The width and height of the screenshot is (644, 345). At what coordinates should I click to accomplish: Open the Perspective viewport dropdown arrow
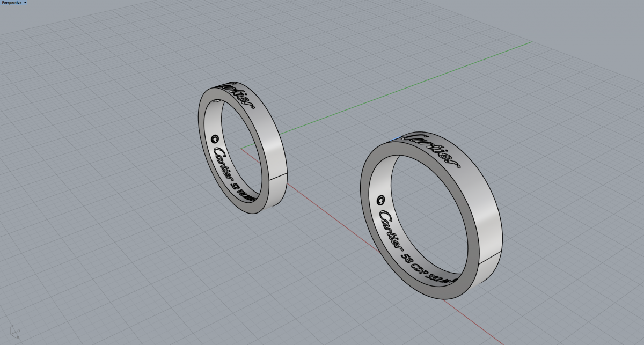pos(25,3)
